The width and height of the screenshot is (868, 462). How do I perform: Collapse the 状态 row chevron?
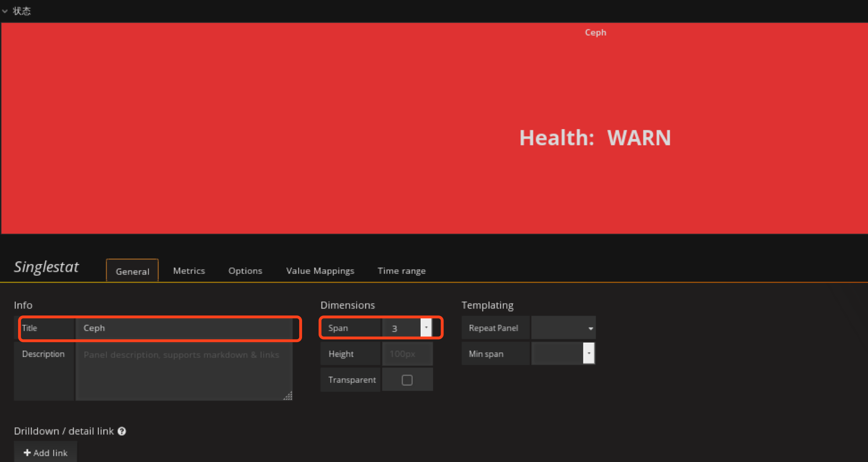click(5, 11)
